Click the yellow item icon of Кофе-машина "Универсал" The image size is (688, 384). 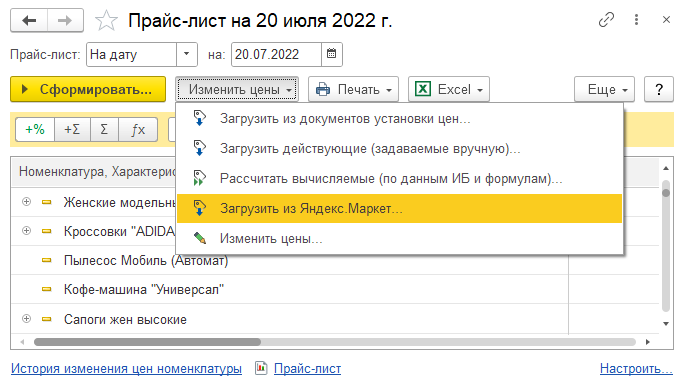point(47,289)
